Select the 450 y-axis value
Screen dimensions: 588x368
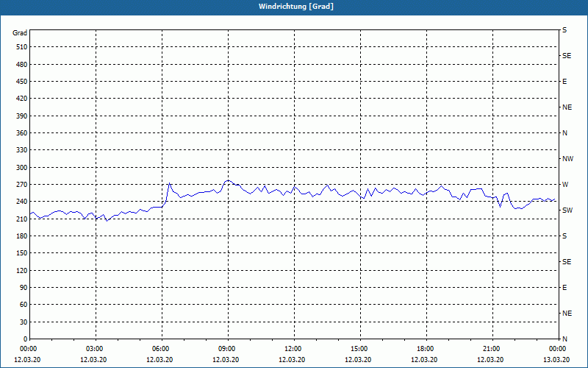coord(21,82)
